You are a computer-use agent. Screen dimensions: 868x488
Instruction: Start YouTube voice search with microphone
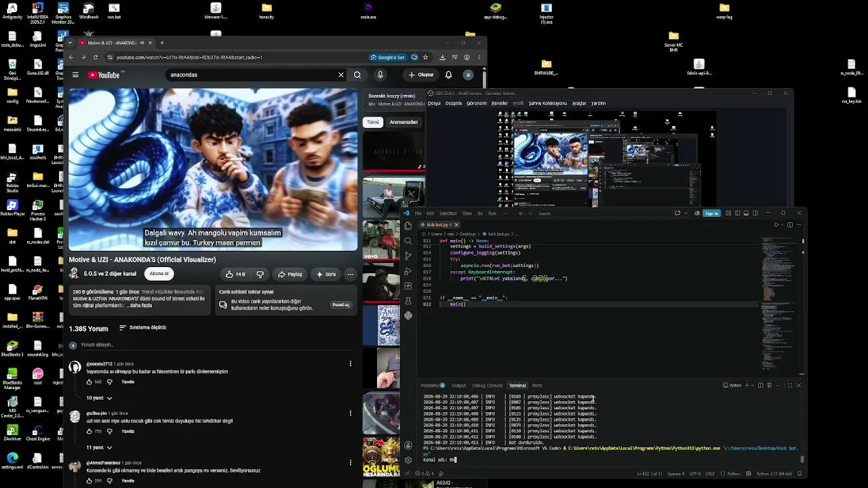click(380, 75)
